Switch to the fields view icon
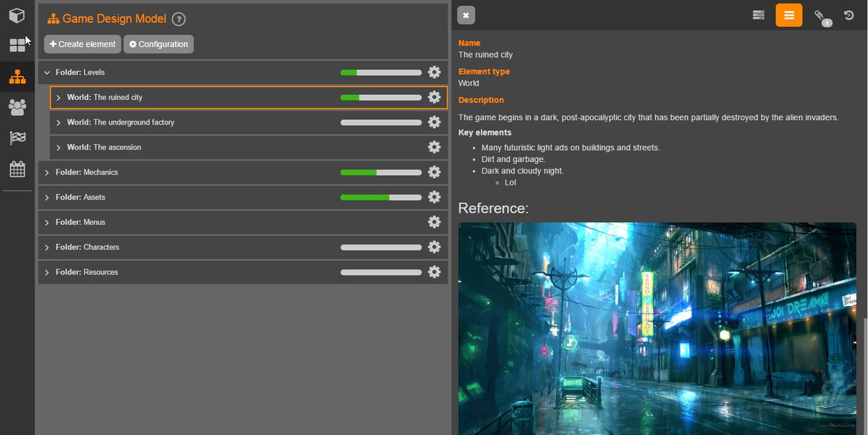The height and width of the screenshot is (435, 868). [758, 14]
